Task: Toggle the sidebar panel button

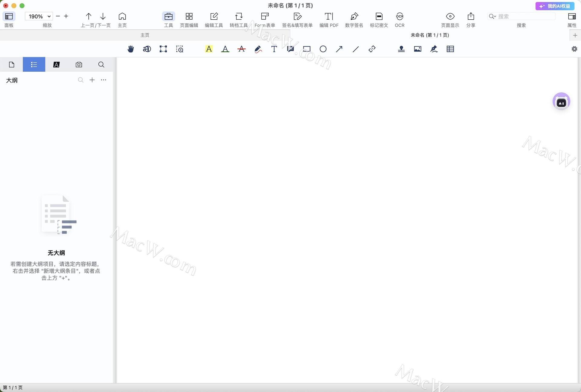Action: tap(9, 16)
